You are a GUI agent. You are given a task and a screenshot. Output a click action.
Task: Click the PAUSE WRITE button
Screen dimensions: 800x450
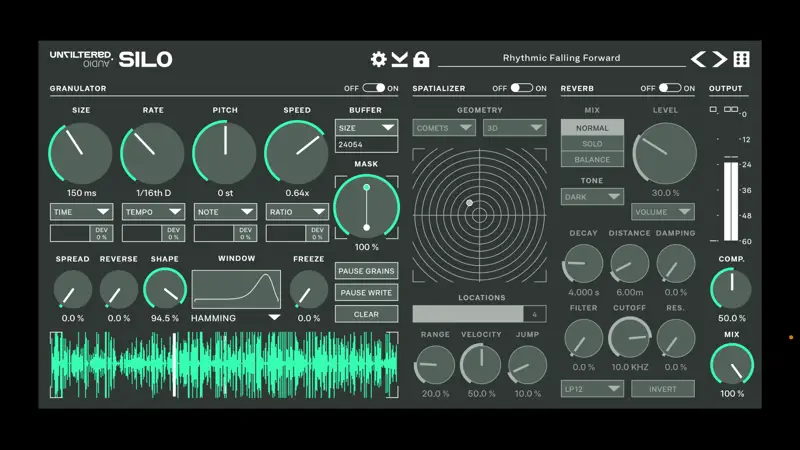tap(366, 292)
